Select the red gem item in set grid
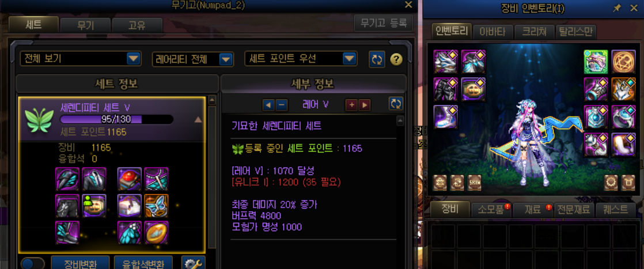Image resolution: width=644 pixels, height=269 pixels. (130, 179)
